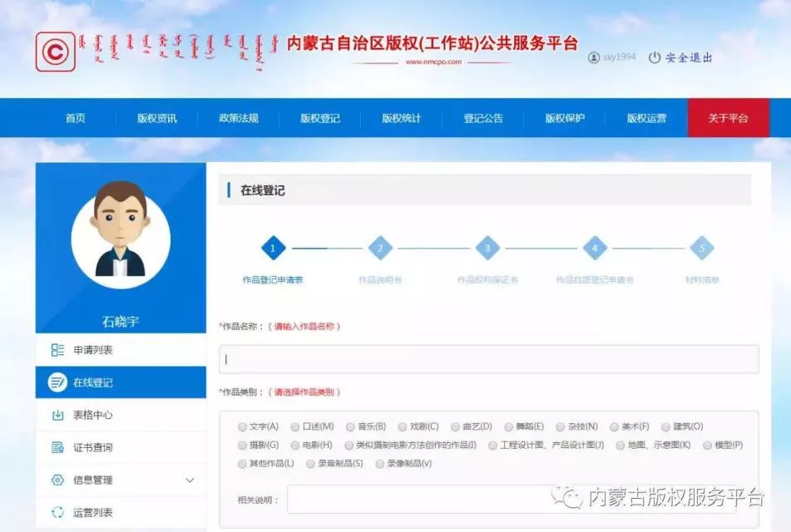The image size is (791, 532).
Task: Select the 曲艺(D) work category
Action: point(455,427)
